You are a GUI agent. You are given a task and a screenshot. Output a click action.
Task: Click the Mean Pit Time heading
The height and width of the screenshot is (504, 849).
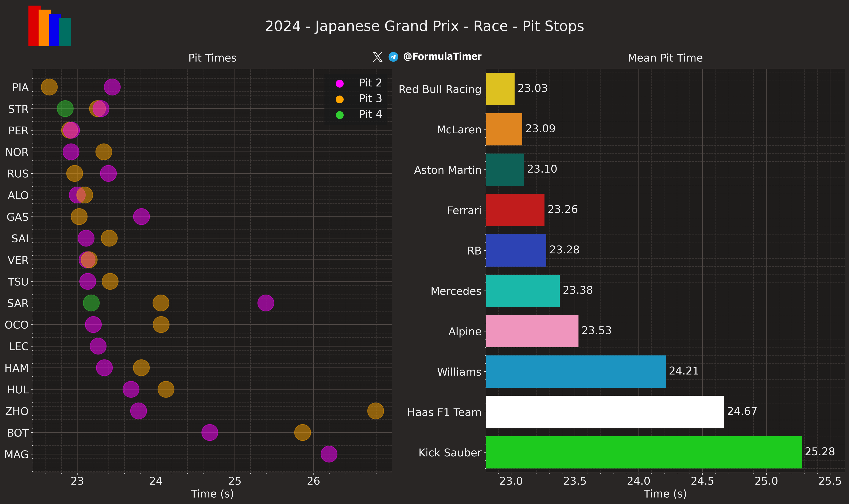(x=665, y=58)
